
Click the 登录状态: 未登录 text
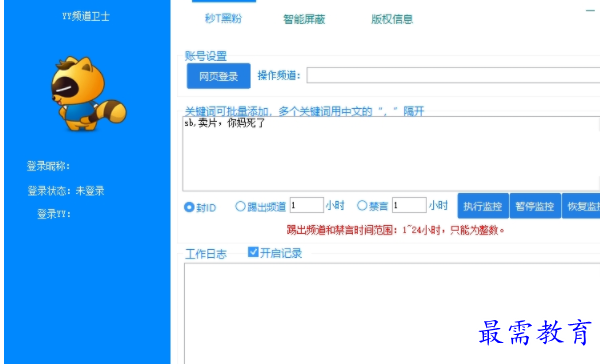coord(66,191)
